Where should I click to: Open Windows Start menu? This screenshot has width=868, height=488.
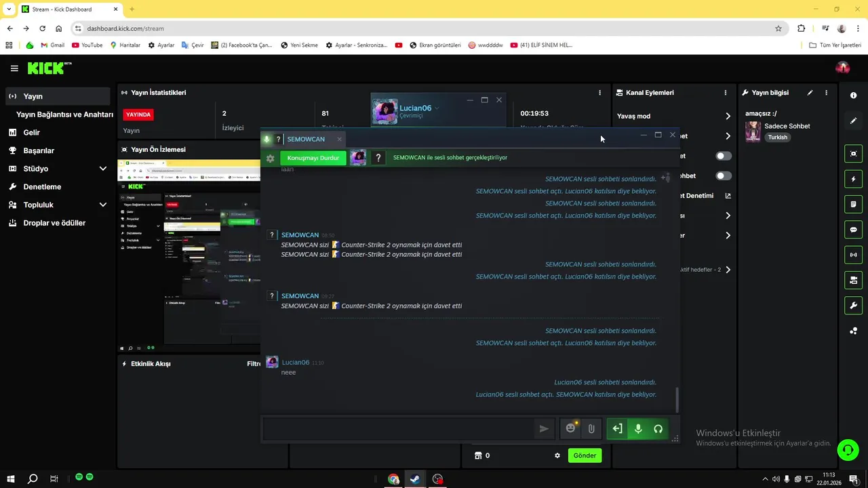tap(11, 479)
